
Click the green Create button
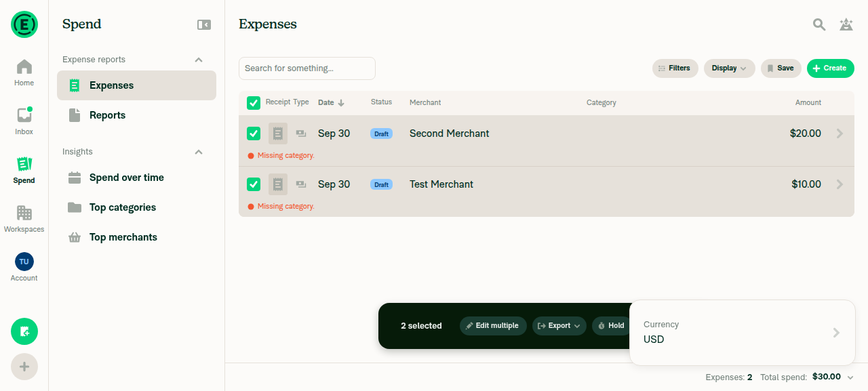tap(830, 68)
